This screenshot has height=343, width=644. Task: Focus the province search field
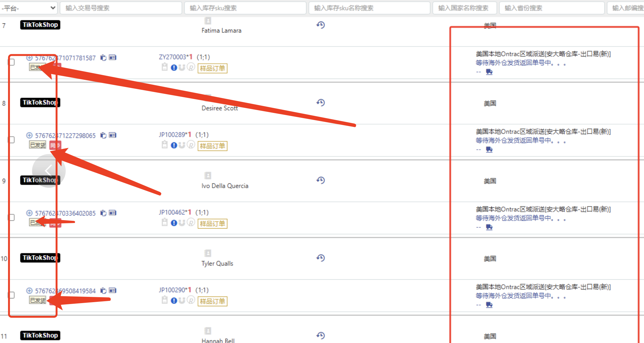(x=552, y=8)
